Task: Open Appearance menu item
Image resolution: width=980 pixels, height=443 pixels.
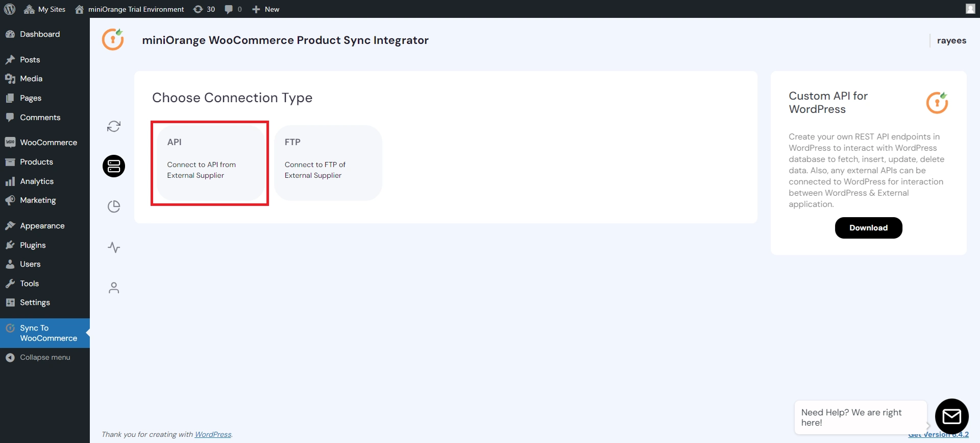Action: tap(45, 226)
